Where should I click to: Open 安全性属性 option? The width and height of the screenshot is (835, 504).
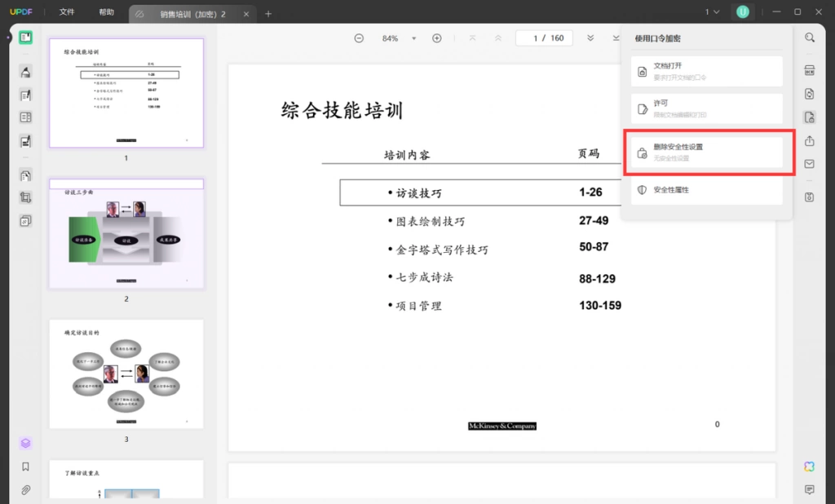pyautogui.click(x=707, y=190)
